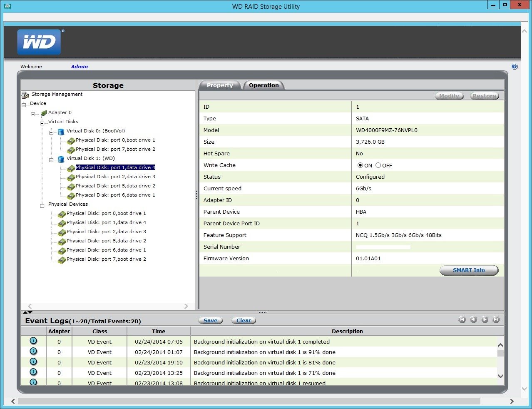
Task: Collapse Virtual Disk 1: (WD)
Action: pos(51,160)
